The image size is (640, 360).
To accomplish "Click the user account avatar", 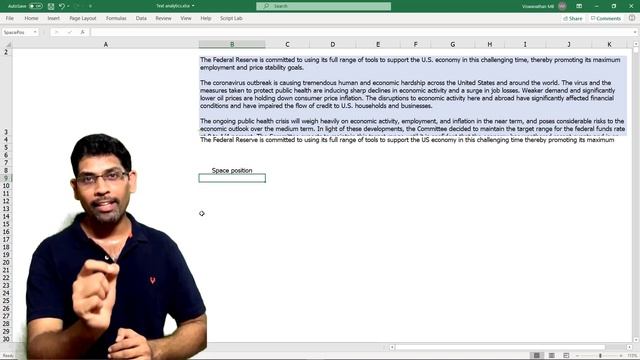I will coord(562,6).
